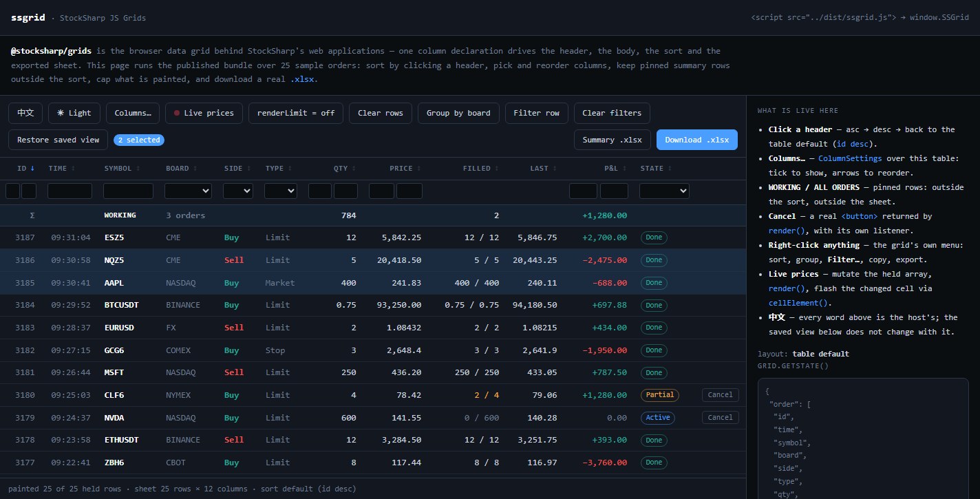Select the EURUSD symbol cell

(x=119, y=328)
